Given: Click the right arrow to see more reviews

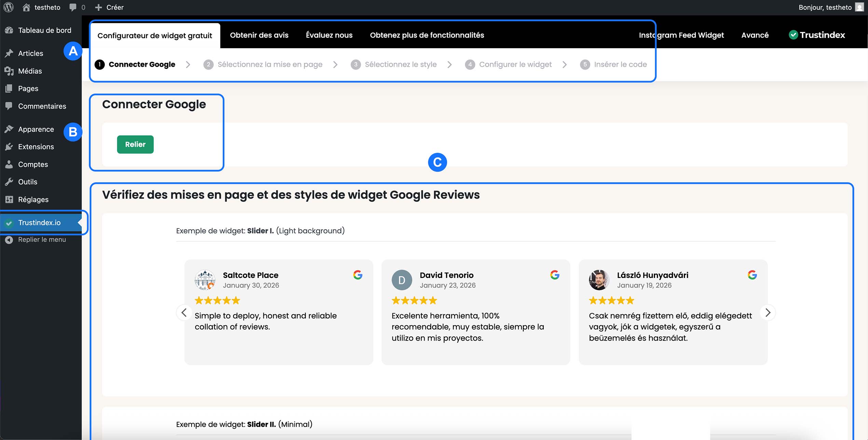Looking at the screenshot, I should coord(768,312).
